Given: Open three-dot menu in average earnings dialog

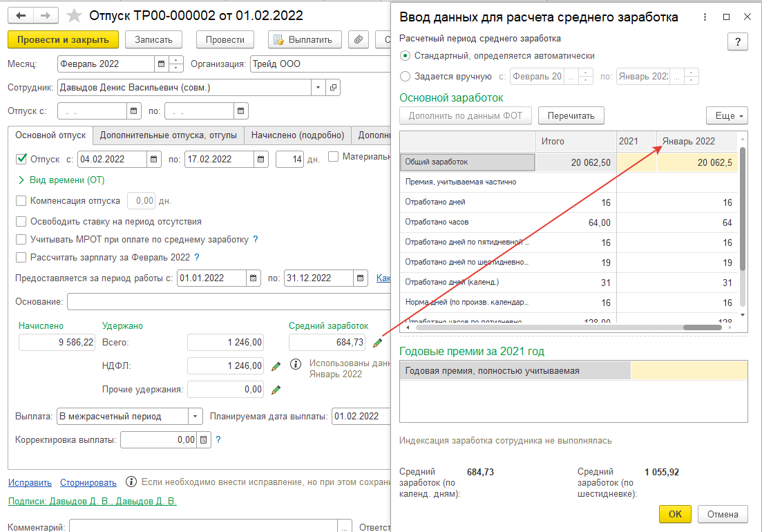Looking at the screenshot, I should tap(705, 17).
